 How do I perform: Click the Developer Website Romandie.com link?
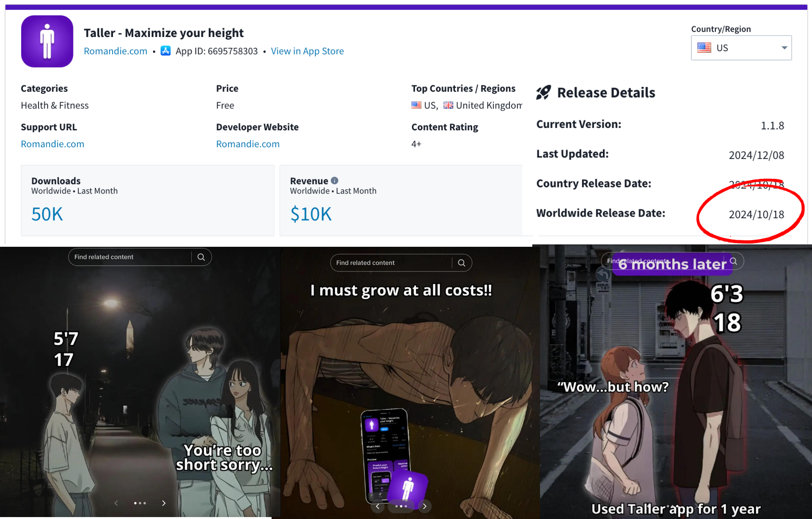coord(248,144)
